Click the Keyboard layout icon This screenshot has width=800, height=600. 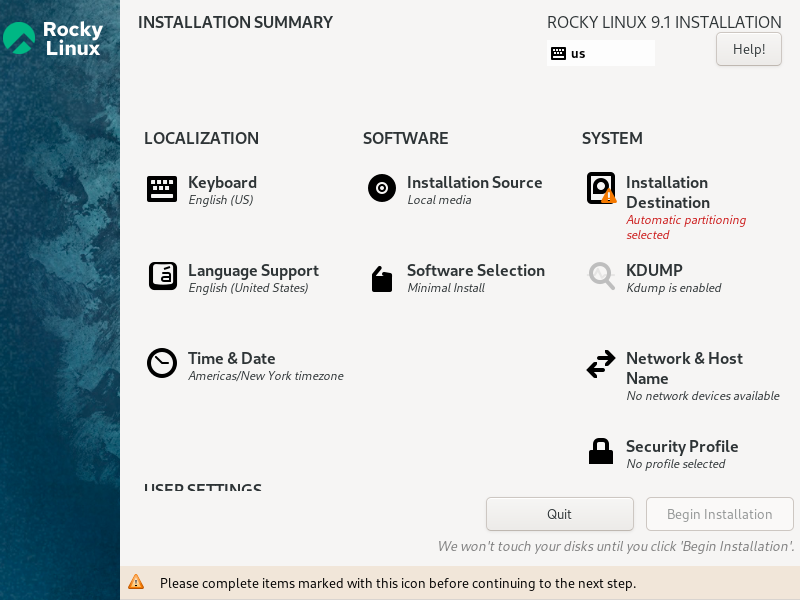coord(162,189)
